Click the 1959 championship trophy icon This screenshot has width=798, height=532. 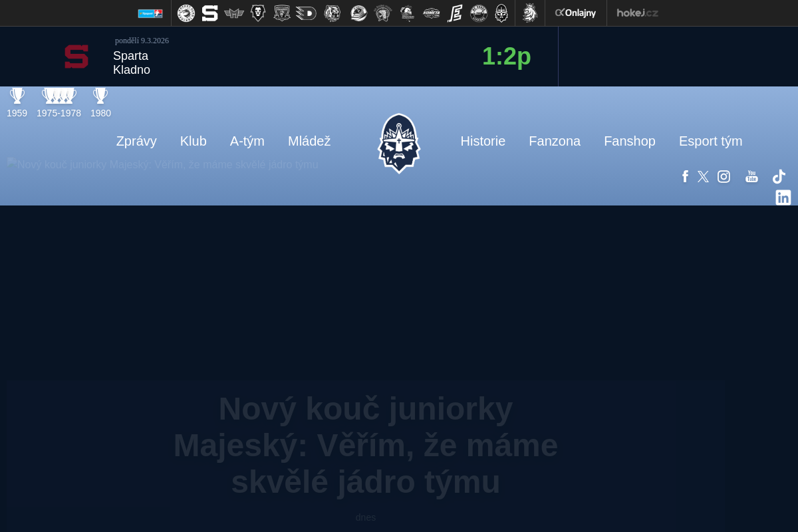pos(17,96)
